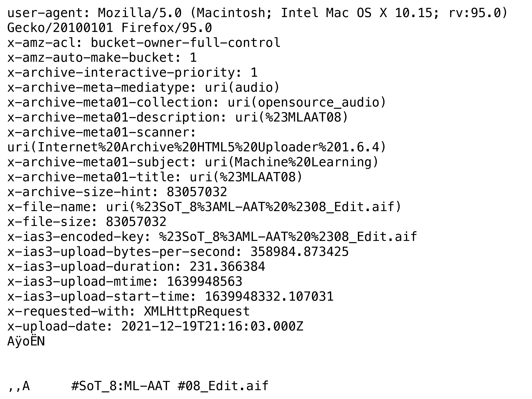The image size is (532, 399).
Task: Click the opensource_audio collection line
Action: 197,102
